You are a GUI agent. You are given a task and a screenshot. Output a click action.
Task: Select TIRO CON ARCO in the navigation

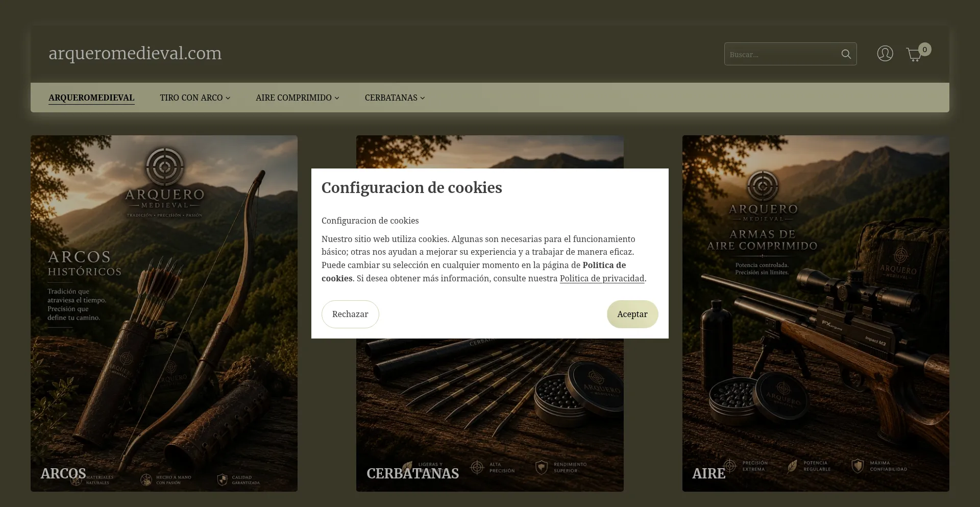coord(191,98)
